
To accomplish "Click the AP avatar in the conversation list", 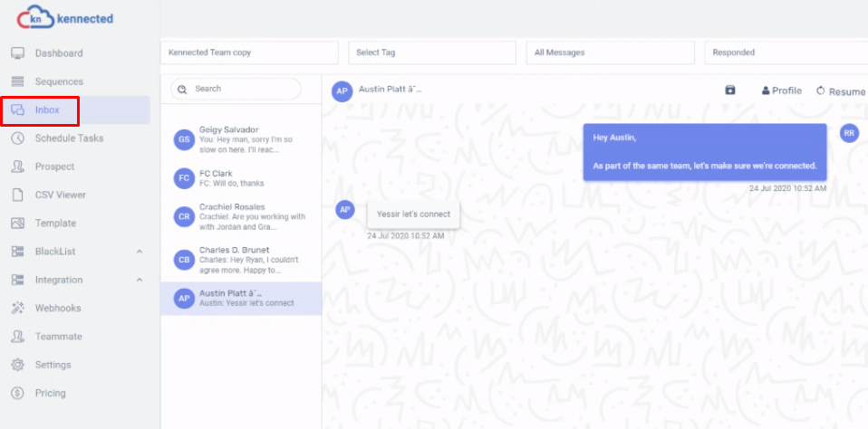I will (x=184, y=299).
